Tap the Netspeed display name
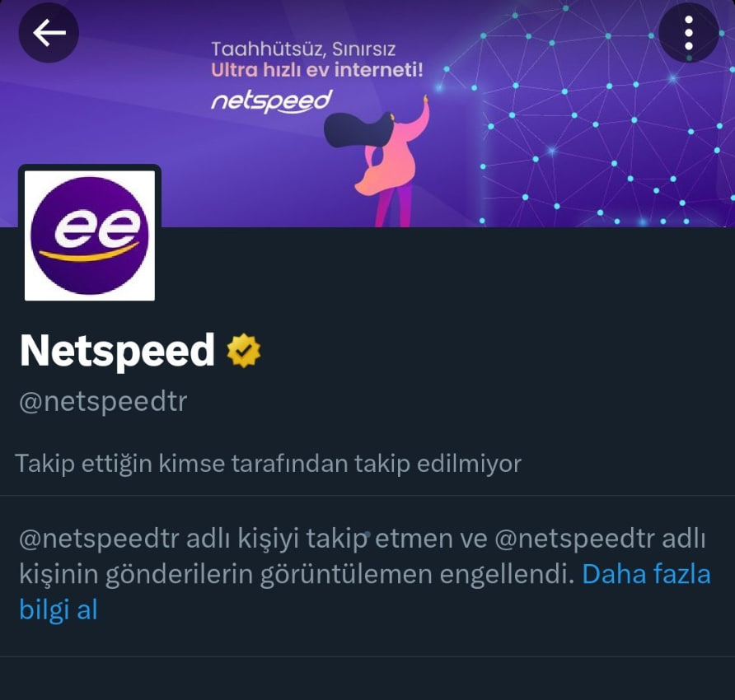 (117, 351)
